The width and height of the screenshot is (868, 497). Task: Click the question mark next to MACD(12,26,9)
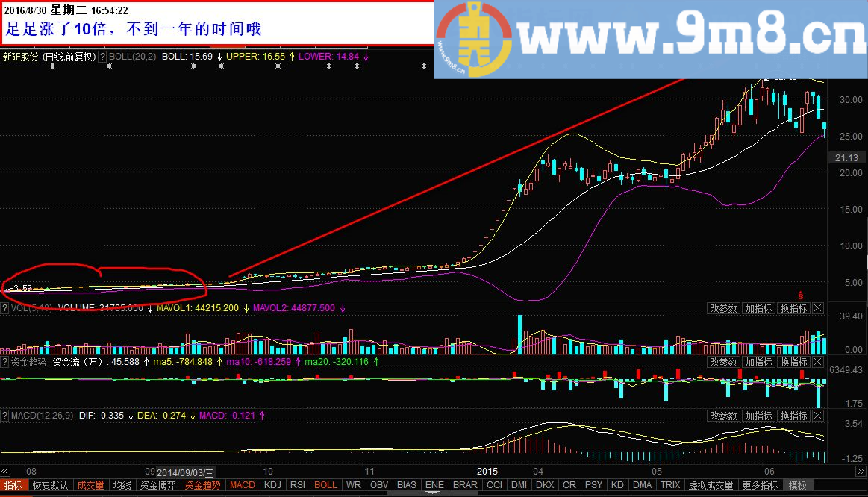click(x=5, y=414)
